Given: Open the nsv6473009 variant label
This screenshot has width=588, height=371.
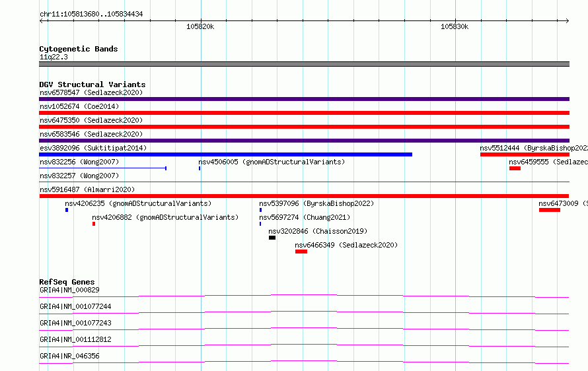Looking at the screenshot, I should (x=563, y=203).
